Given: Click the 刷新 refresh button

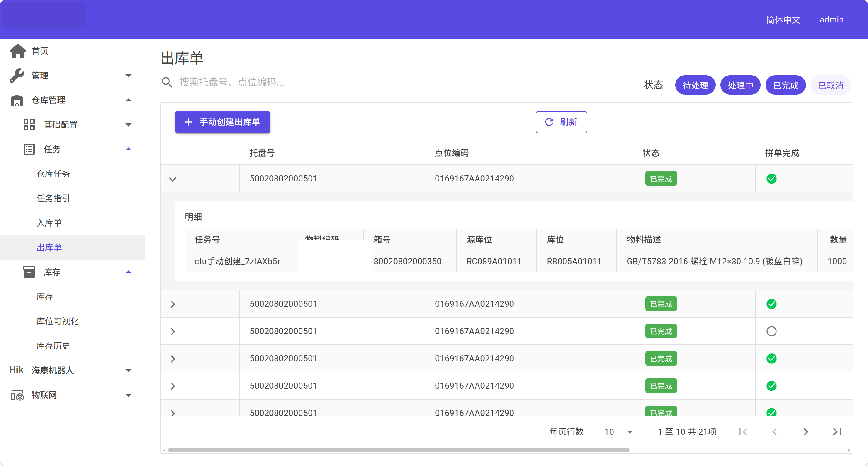Looking at the screenshot, I should tap(561, 122).
